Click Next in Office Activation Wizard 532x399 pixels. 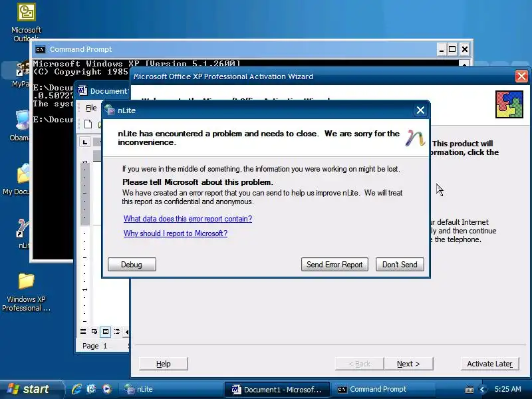408,364
